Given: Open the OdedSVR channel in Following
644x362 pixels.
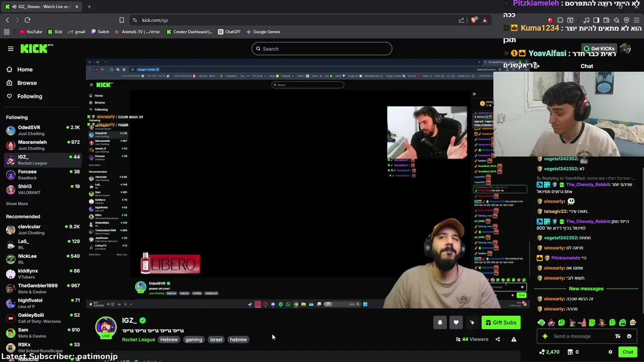Looking at the screenshot, I should (x=43, y=130).
